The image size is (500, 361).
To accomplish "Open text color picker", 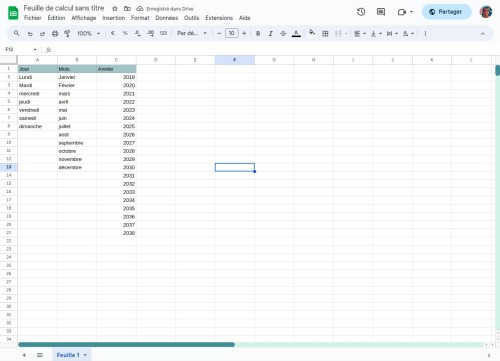I will pos(296,33).
